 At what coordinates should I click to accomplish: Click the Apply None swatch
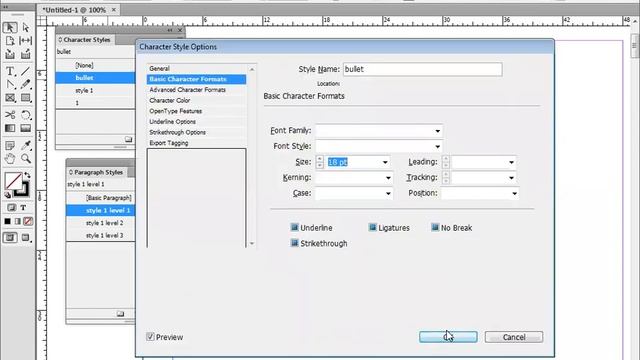click(28, 221)
